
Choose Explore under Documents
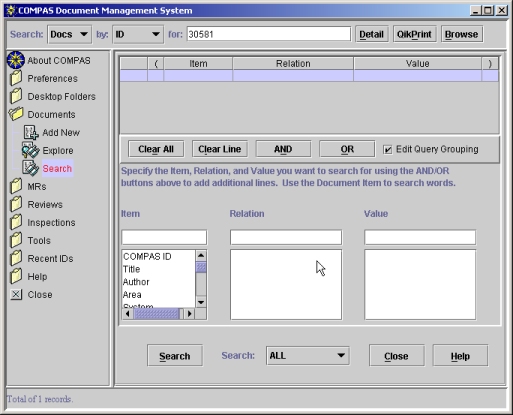[x=58, y=151]
